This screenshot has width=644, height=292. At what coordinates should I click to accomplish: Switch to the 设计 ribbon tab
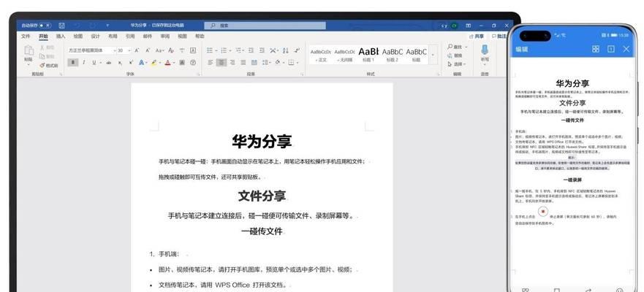point(95,36)
